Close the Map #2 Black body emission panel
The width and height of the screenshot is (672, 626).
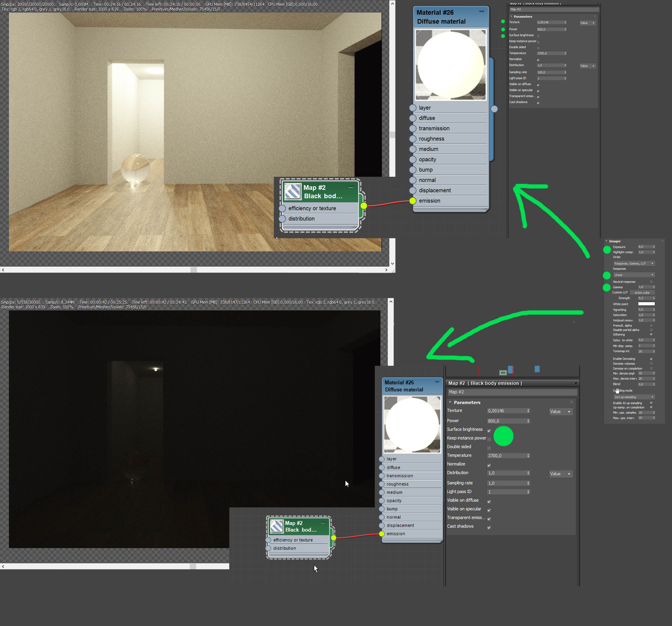pyautogui.click(x=576, y=383)
